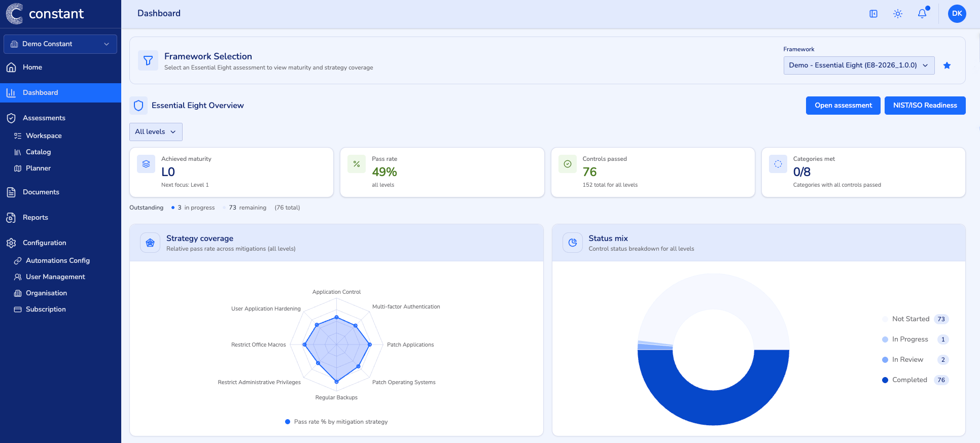980x443 pixels.
Task: Open the Home page icon
Action: pos(11,67)
